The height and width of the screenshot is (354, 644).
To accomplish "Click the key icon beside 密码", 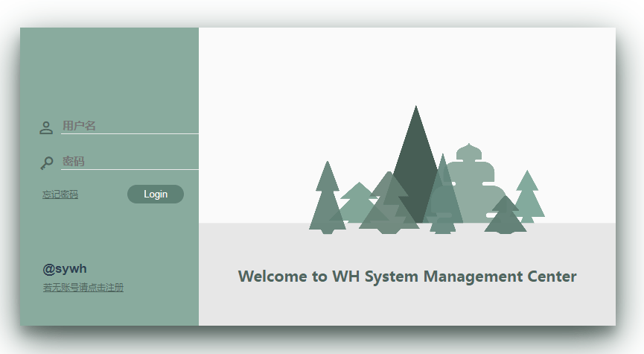I will pos(46,162).
